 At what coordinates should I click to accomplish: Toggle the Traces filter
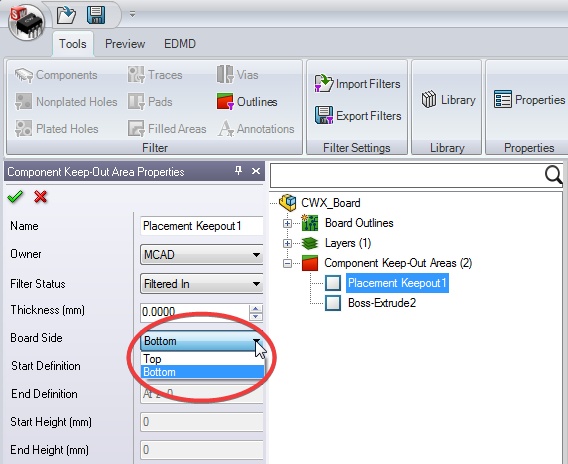pyautogui.click(x=155, y=75)
